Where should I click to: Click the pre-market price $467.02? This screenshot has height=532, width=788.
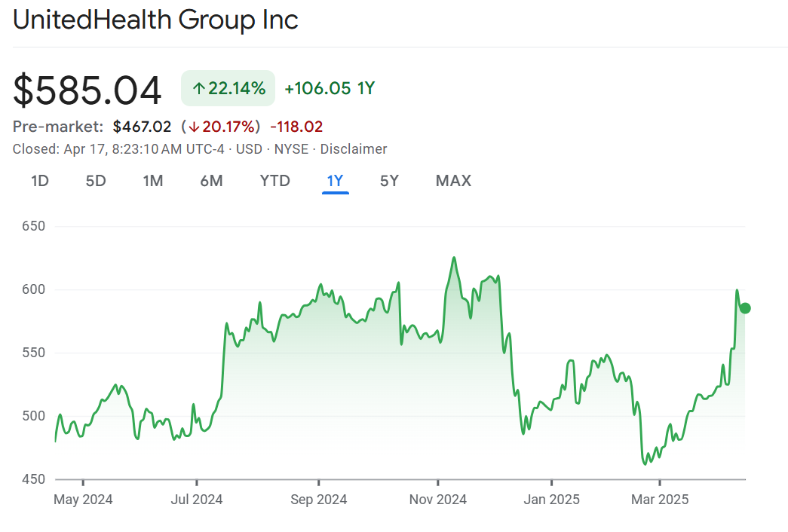coord(143,127)
